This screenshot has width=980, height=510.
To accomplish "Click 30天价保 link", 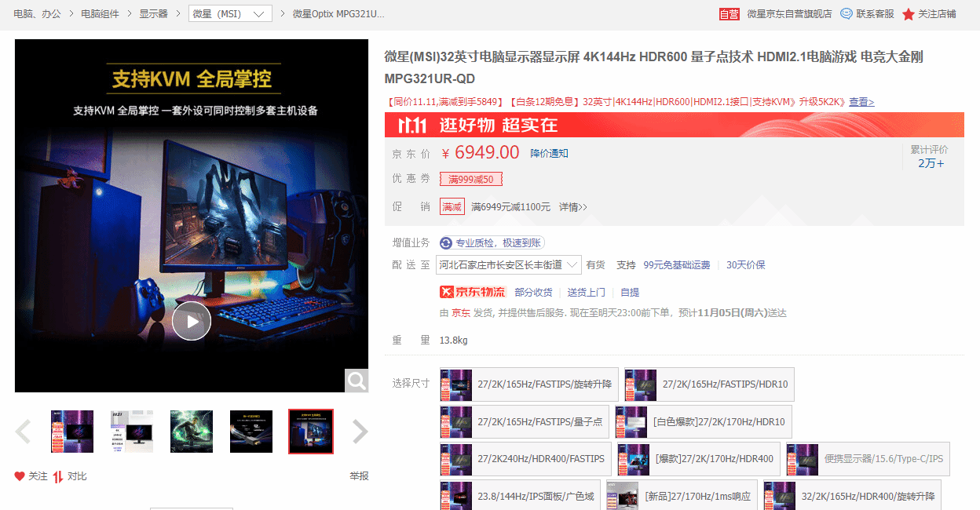I will 745,265.
